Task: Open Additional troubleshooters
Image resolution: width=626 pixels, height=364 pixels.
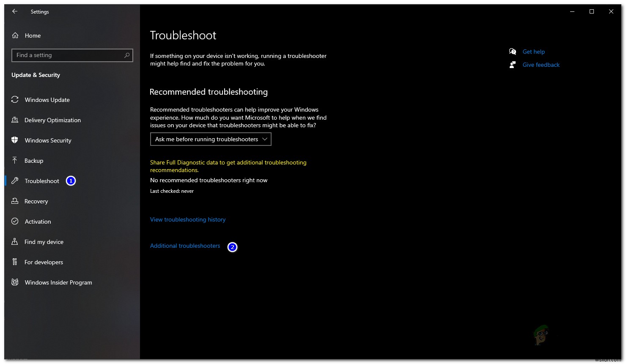Action: point(185,245)
